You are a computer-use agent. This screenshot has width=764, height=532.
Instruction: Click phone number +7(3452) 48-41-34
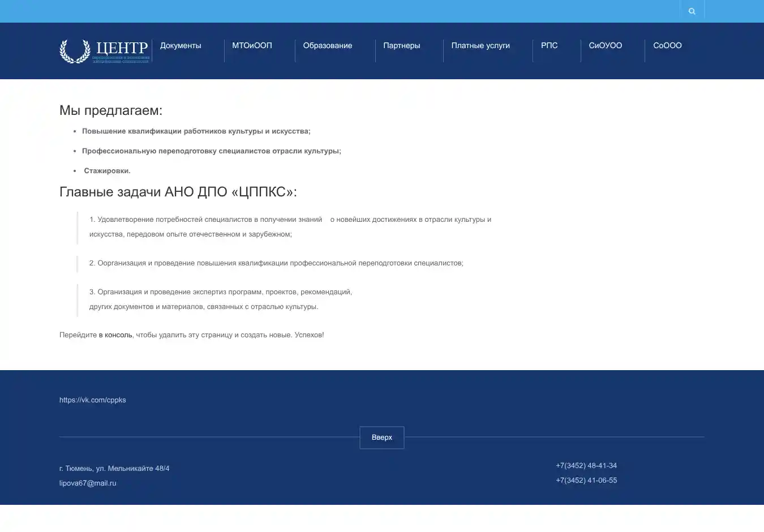586,466
